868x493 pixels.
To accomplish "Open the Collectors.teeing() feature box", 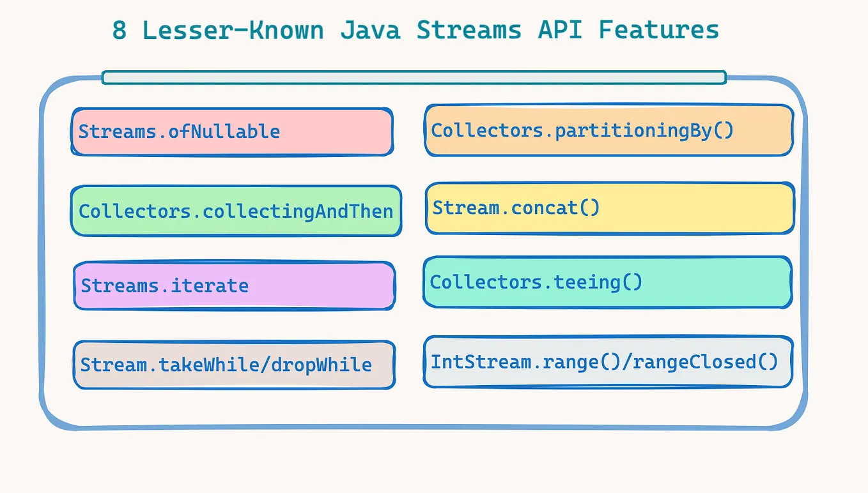I will [x=607, y=282].
